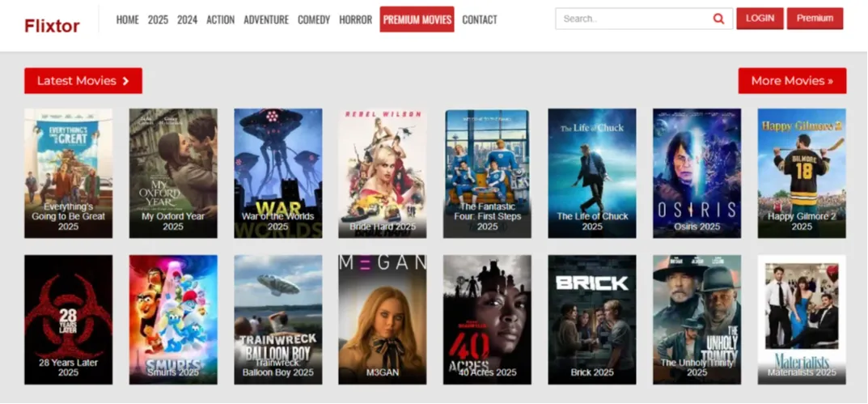Viewport: 868px width, 404px height.
Task: Open M3GAN poster
Action: click(383, 320)
